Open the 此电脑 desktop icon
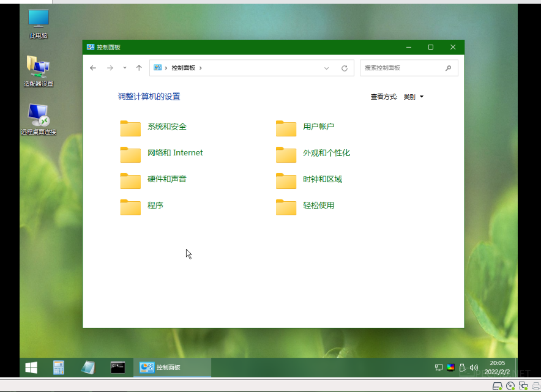 (x=39, y=23)
